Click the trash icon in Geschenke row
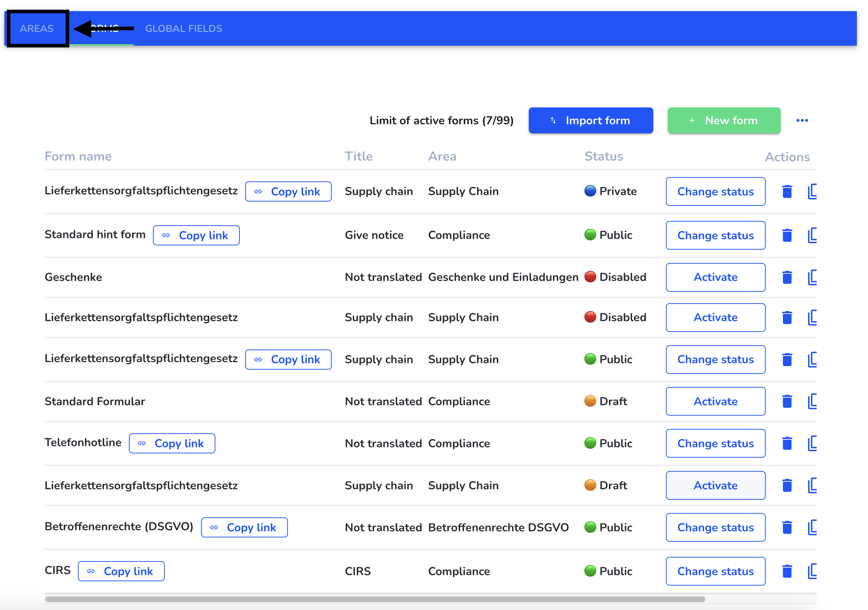Viewport: 868px width, 610px height. point(787,277)
